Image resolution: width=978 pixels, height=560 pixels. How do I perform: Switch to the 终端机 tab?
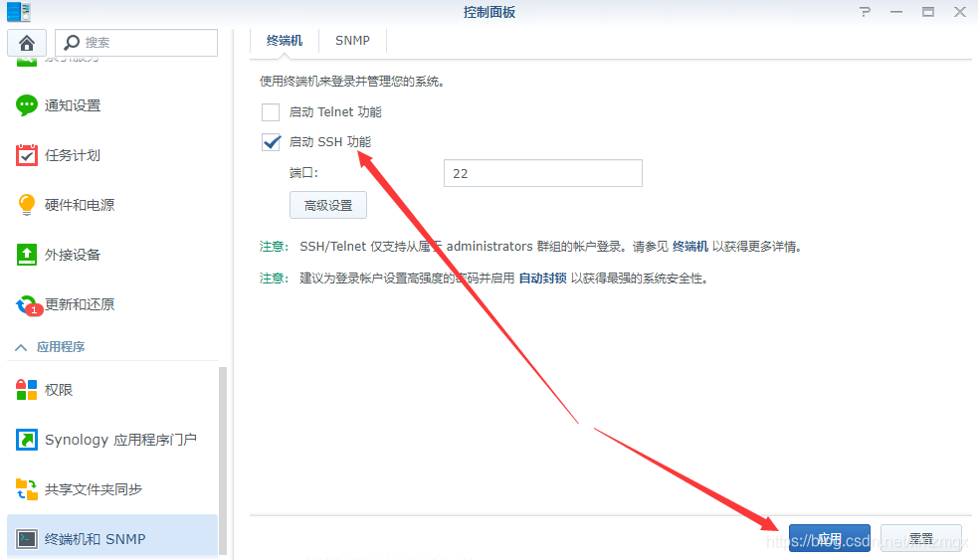click(285, 41)
